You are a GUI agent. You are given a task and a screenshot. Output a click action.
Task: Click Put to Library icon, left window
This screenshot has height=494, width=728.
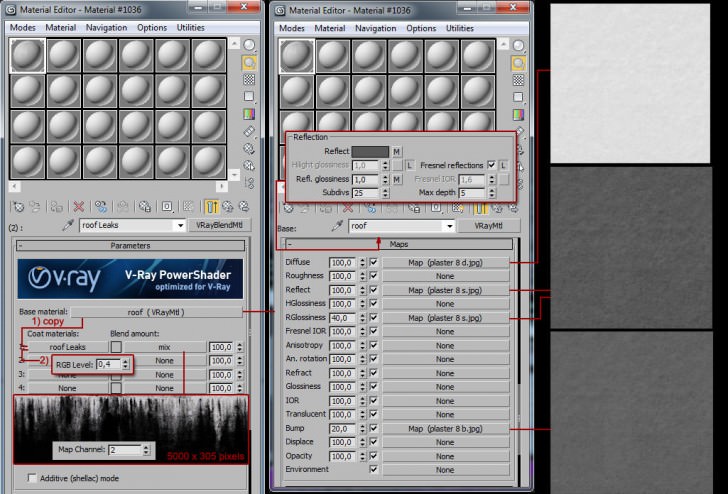145,207
